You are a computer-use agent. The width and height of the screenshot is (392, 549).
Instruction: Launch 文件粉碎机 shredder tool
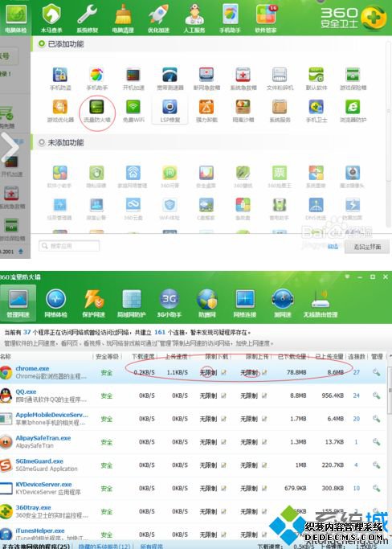[280, 79]
